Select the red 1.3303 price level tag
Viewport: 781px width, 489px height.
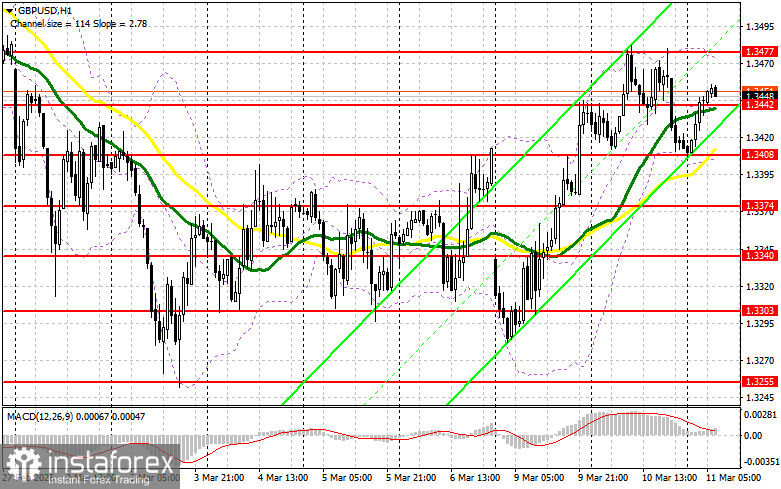pos(760,311)
